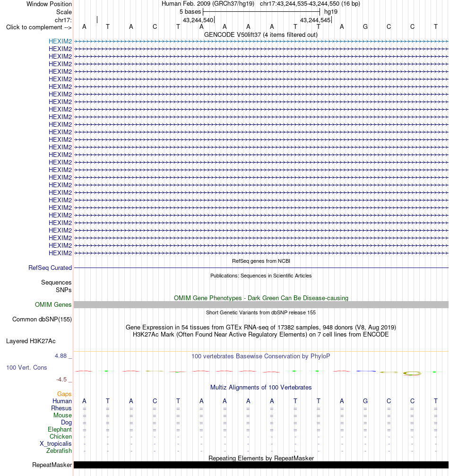The height and width of the screenshot is (476, 449).
Task: Click the RefSeq Curated label
Action: tap(50, 268)
